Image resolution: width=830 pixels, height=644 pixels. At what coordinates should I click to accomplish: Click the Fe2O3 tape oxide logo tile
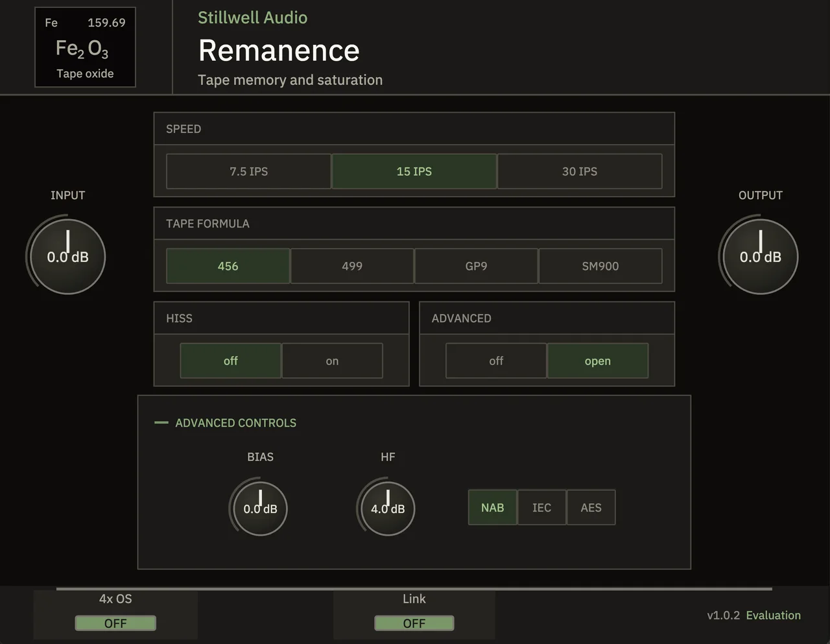point(85,47)
